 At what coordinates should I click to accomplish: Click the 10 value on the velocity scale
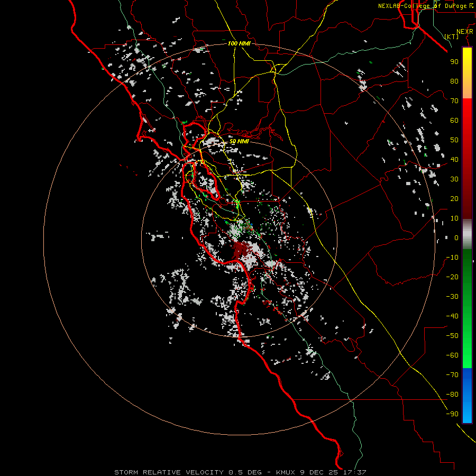tap(454, 218)
